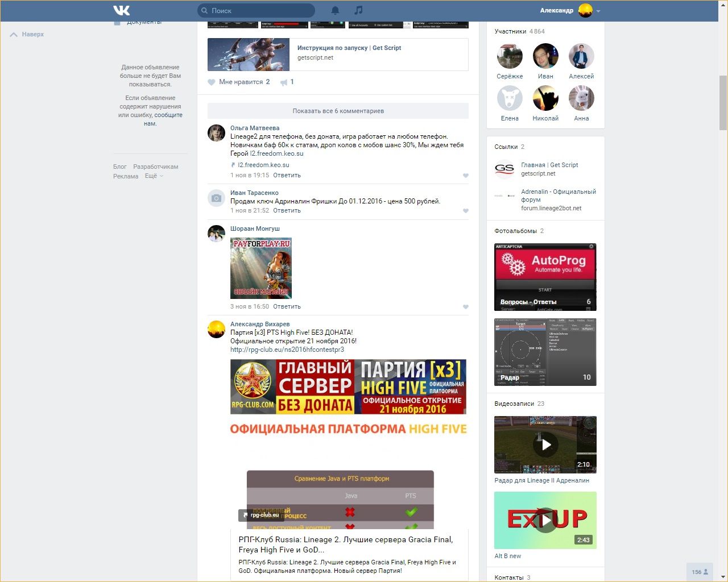Viewport: 728px width, 582px height.
Task: Like Иван Тарасенко's comment
Action: (x=465, y=211)
